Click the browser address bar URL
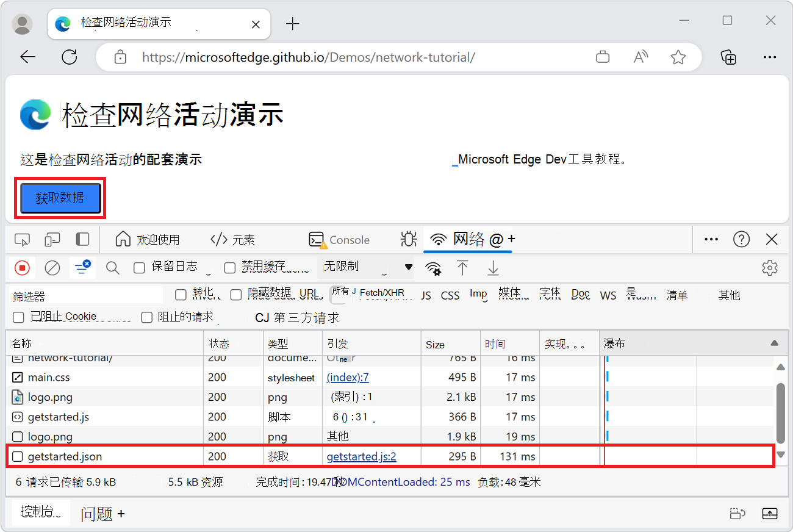The width and height of the screenshot is (793, 532). (309, 57)
